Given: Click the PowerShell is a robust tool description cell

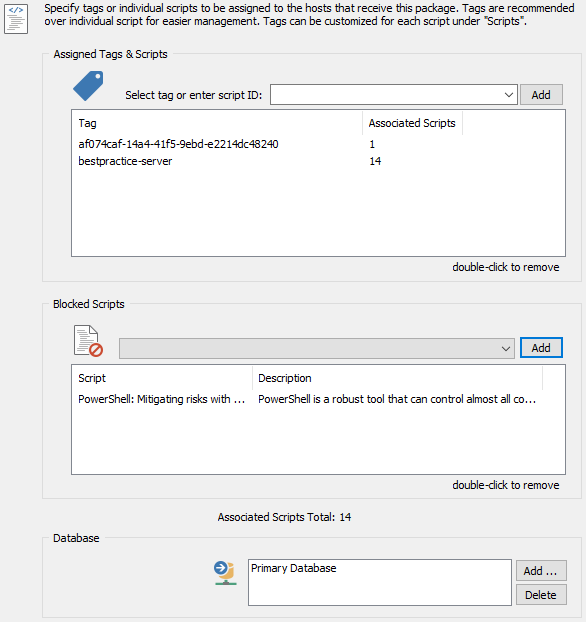Looking at the screenshot, I should (397, 399).
